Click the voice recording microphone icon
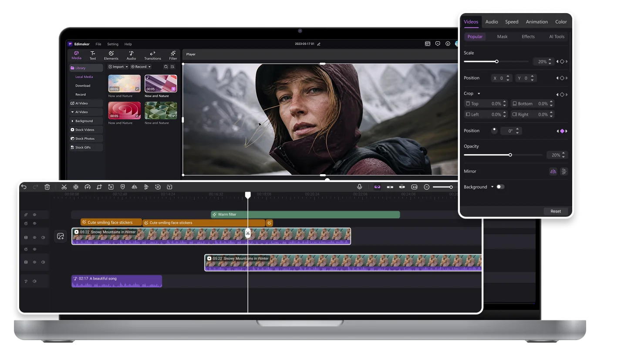Viewport: 641px width, 364px height. pos(360,187)
